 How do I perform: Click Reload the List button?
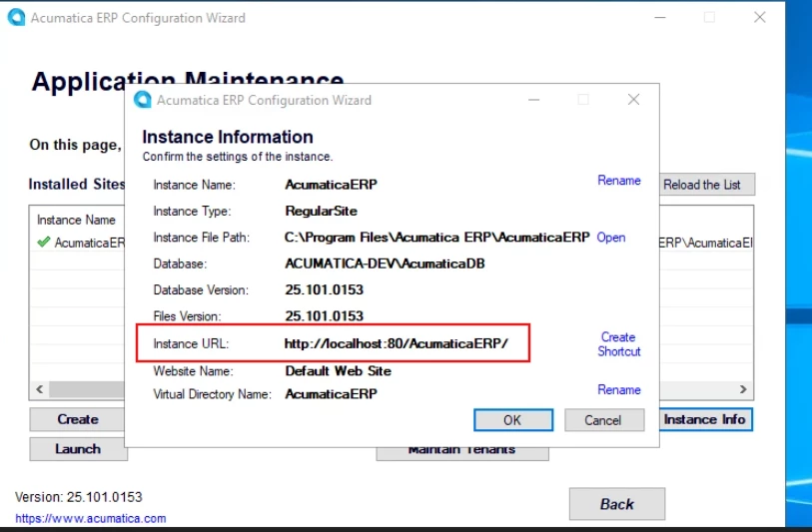[707, 185]
